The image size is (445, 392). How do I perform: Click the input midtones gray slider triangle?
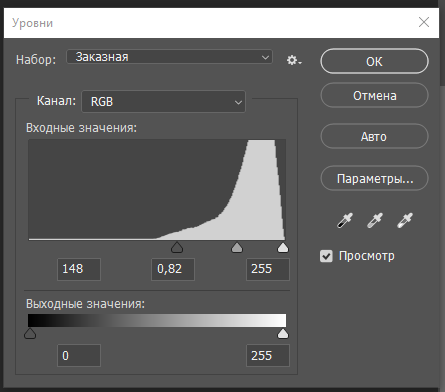[237, 248]
